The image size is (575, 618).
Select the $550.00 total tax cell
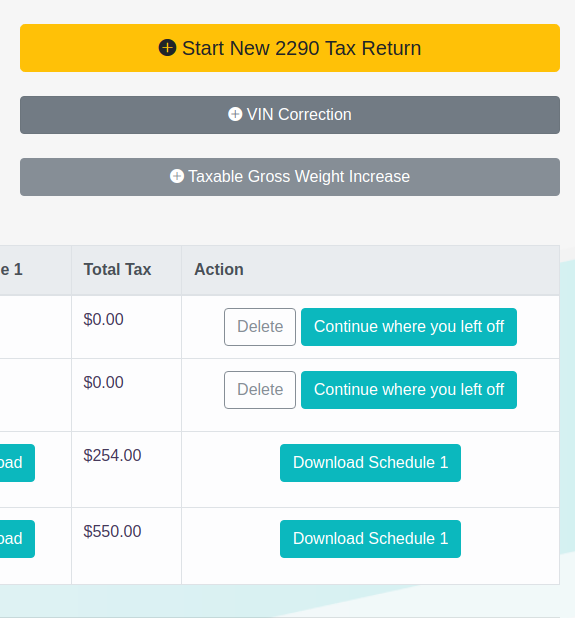click(112, 531)
